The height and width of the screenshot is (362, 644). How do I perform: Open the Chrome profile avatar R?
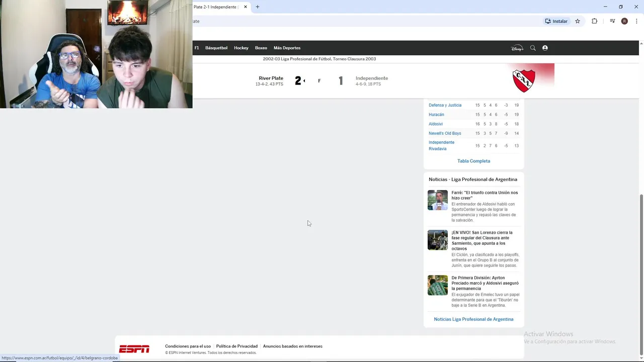click(x=624, y=21)
